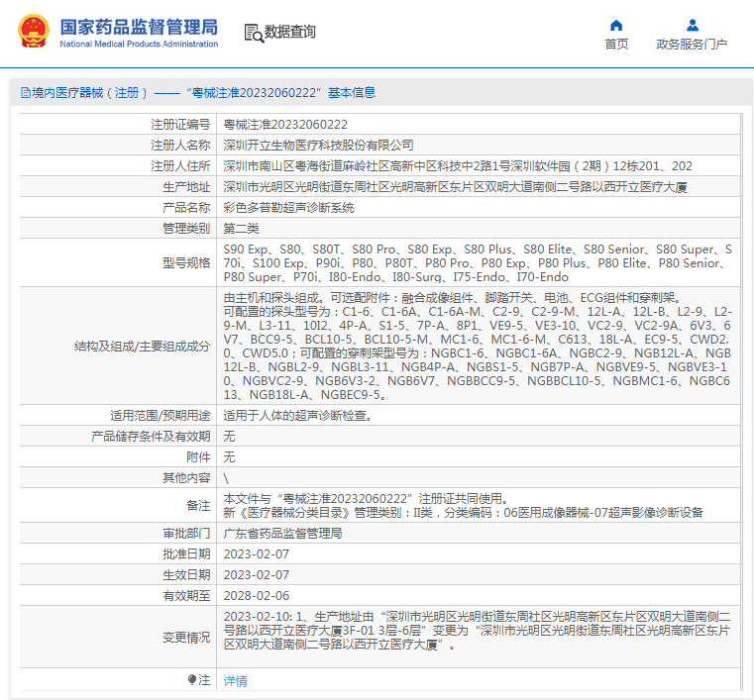This screenshot has width=754, height=700.
Task: Open the 数据查询 text link
Action: pos(290,33)
